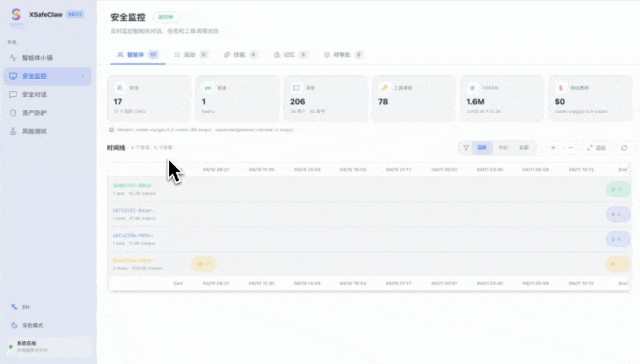Click the info icon below the stat cards
Image resolution: width=640 pixels, height=364 pixels.
[x=111, y=130]
